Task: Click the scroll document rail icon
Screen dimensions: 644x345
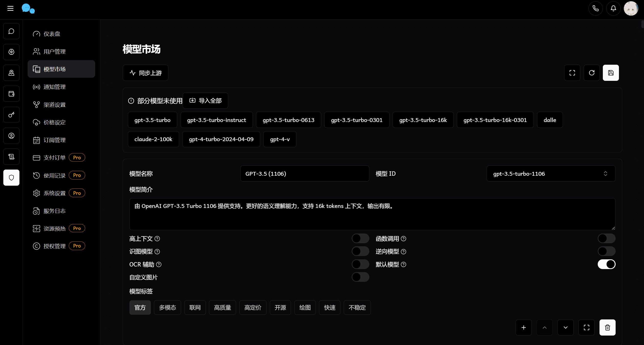Action: tap(11, 157)
